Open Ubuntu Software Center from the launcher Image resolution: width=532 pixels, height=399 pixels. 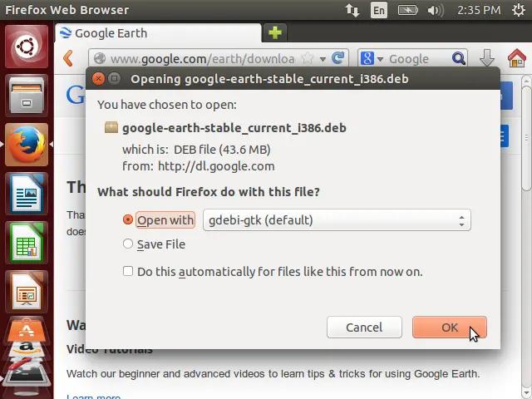click(x=27, y=329)
